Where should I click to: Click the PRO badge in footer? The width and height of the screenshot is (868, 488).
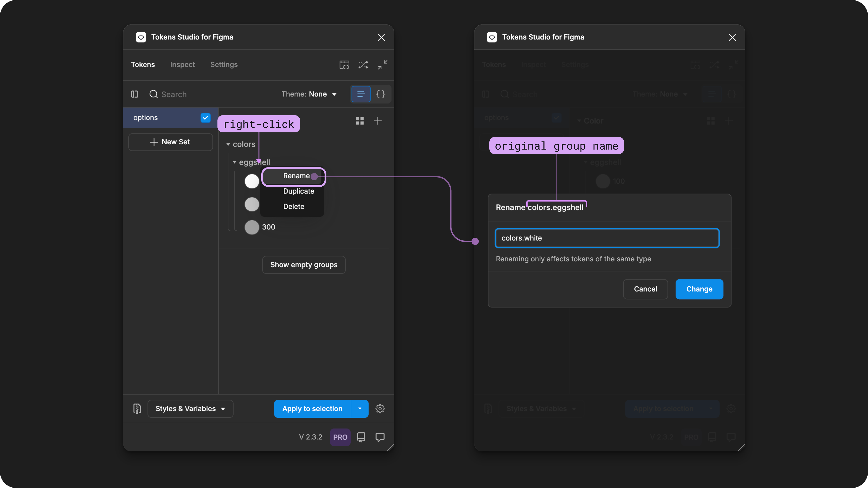[x=340, y=437]
